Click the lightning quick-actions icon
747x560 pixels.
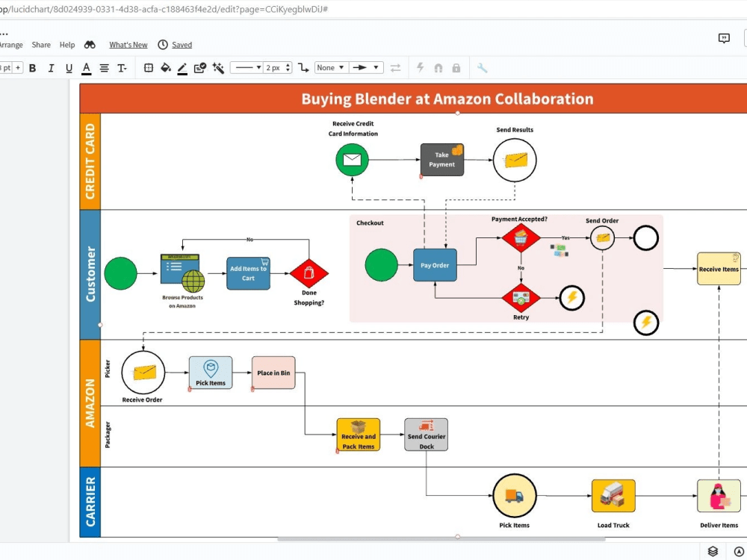tap(420, 67)
